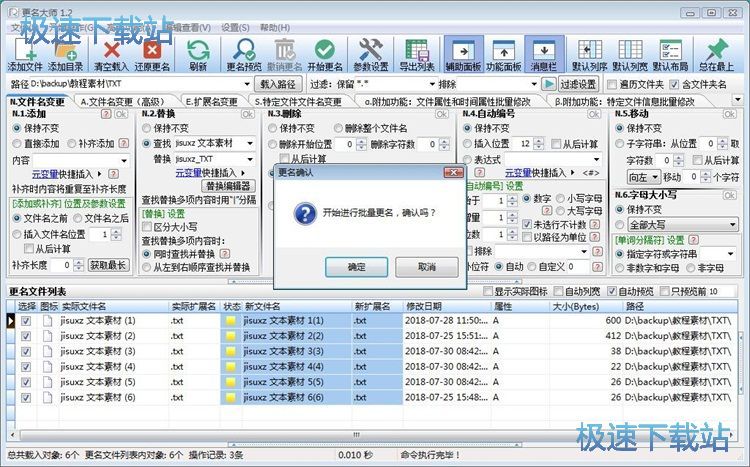
Task: Expand the 替换 combo box
Action: (250, 159)
